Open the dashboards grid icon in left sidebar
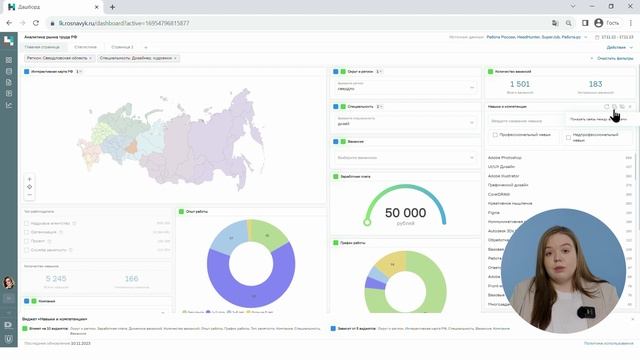 [9, 60]
